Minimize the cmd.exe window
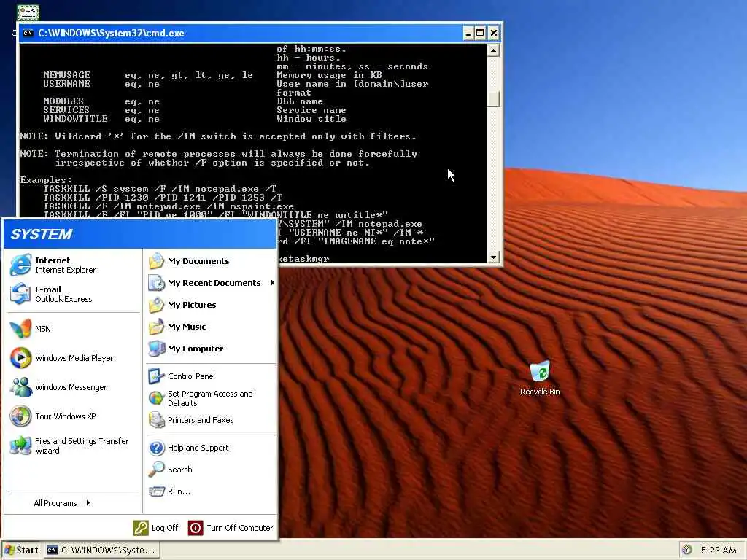The image size is (747, 560). [468, 33]
